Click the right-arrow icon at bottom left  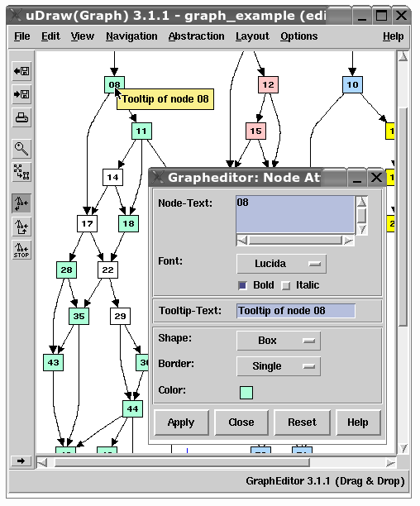click(x=21, y=461)
